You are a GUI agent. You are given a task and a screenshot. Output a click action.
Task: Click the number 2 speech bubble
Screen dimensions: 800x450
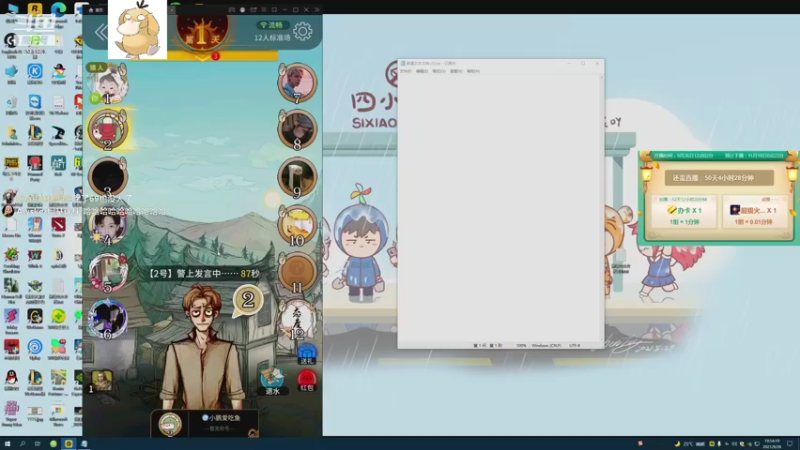(248, 300)
